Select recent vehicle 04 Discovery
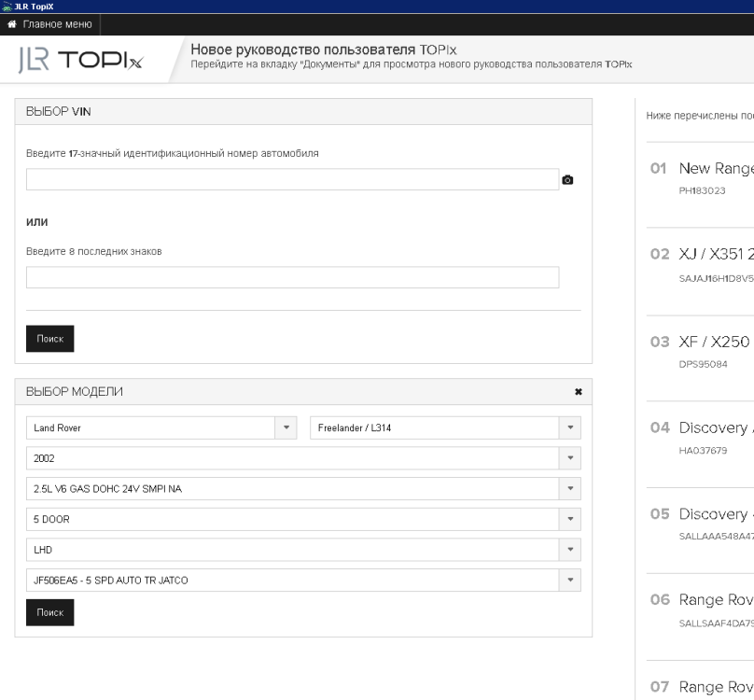 pyautogui.click(x=716, y=427)
